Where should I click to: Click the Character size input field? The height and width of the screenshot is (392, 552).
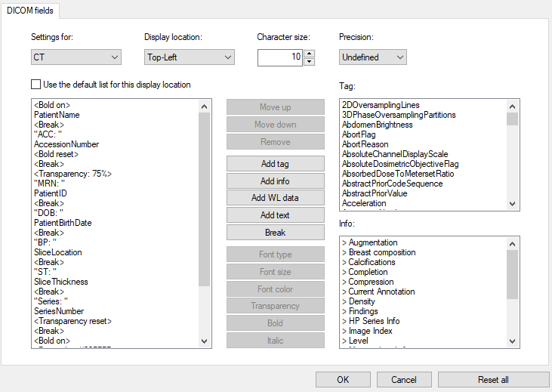point(280,57)
